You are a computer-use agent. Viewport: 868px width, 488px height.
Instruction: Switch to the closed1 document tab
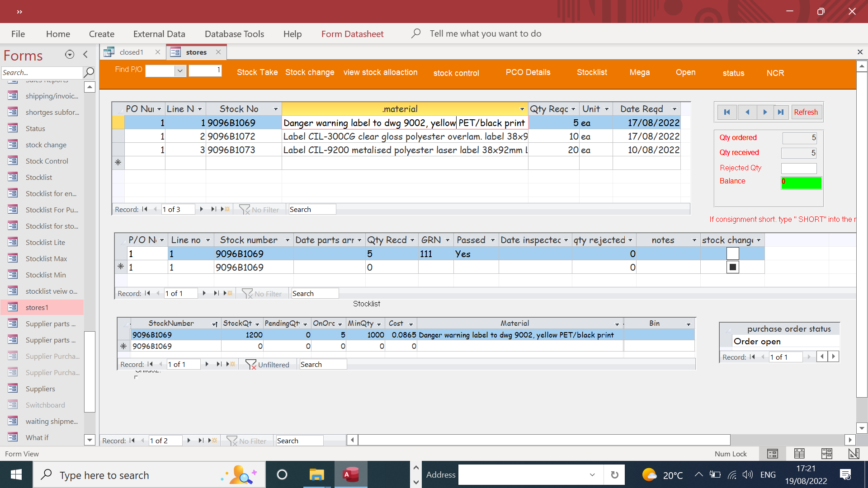point(131,52)
